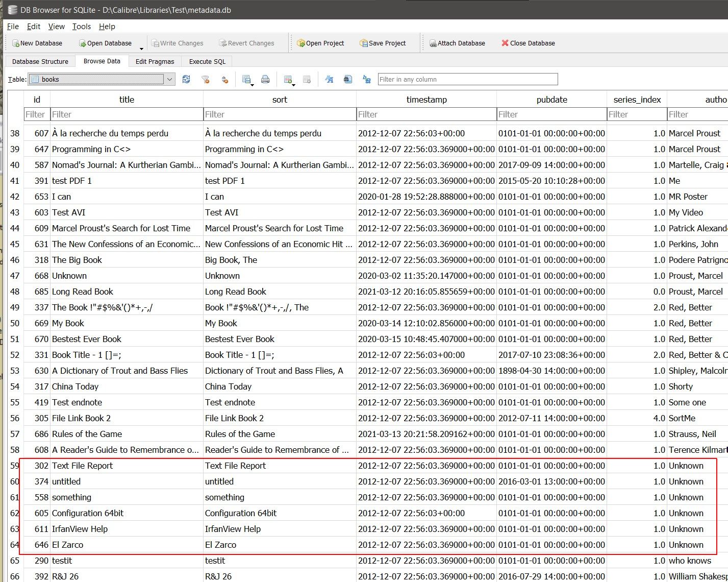Screen dimensions: 728x582
Task: Click the Open Project button
Action: pyautogui.click(x=320, y=43)
